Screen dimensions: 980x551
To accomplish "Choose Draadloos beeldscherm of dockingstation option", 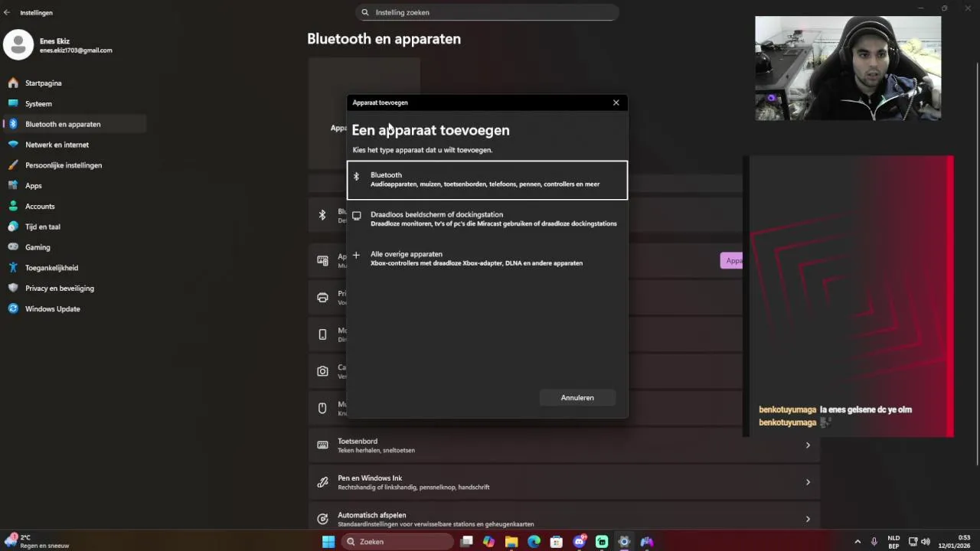I will pyautogui.click(x=487, y=219).
